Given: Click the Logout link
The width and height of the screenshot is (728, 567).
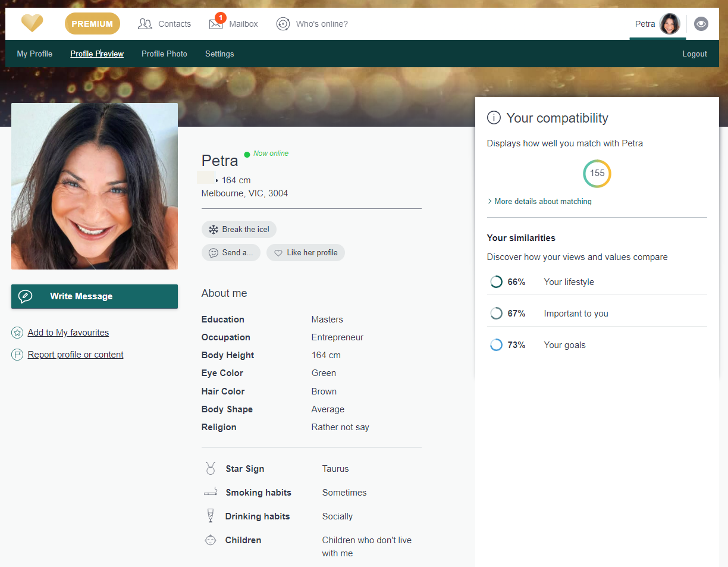Looking at the screenshot, I should (x=695, y=54).
